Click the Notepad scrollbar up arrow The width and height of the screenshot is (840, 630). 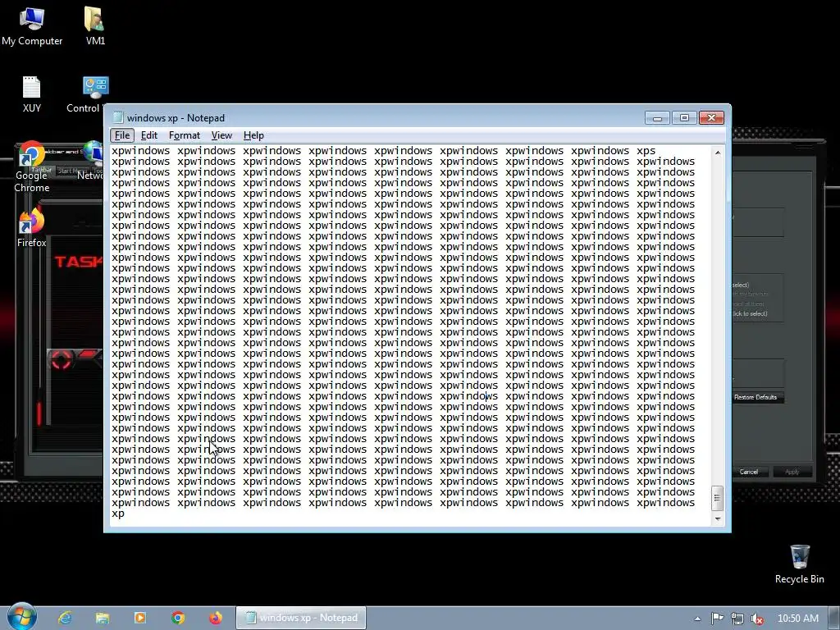click(717, 153)
